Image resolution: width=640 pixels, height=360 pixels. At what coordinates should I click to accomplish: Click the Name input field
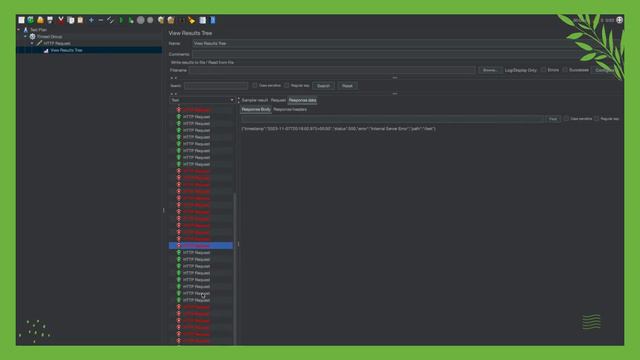coord(406,43)
